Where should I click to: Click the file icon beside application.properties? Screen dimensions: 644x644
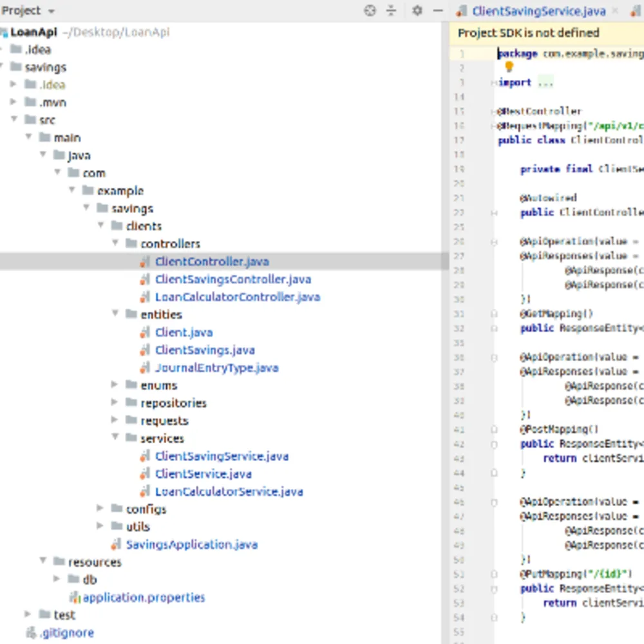74,598
